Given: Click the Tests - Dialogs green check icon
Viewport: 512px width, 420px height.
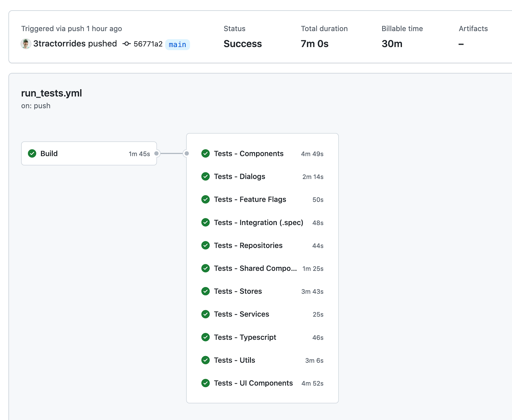Looking at the screenshot, I should point(205,176).
